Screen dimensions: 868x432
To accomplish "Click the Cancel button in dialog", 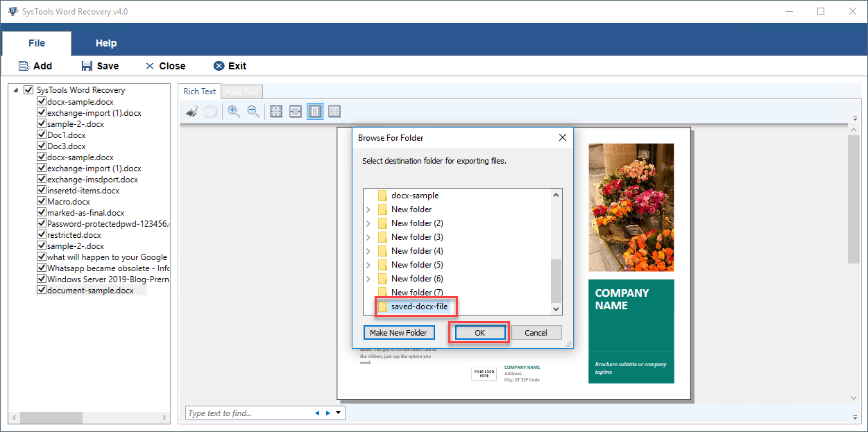I will (x=536, y=333).
